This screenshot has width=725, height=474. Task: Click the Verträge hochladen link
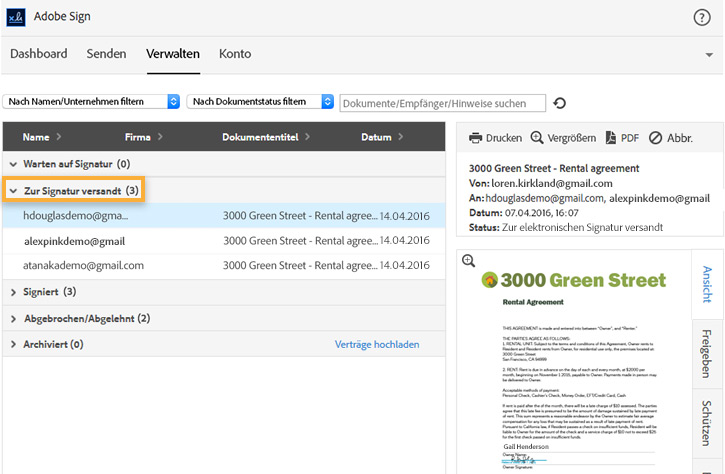click(x=377, y=344)
